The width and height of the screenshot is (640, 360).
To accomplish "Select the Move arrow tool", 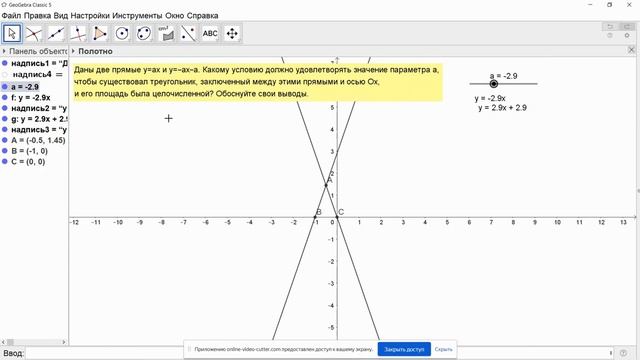I will click(12, 33).
